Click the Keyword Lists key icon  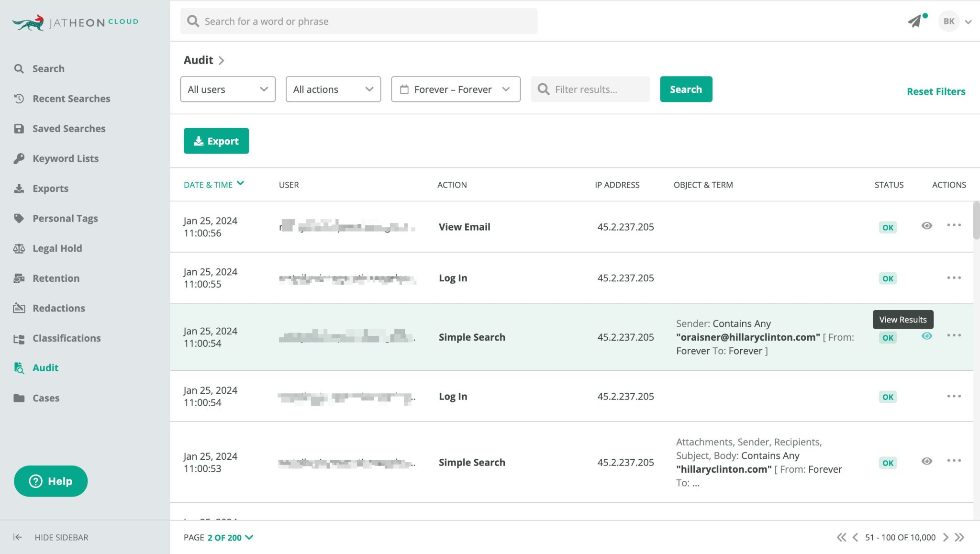point(19,158)
